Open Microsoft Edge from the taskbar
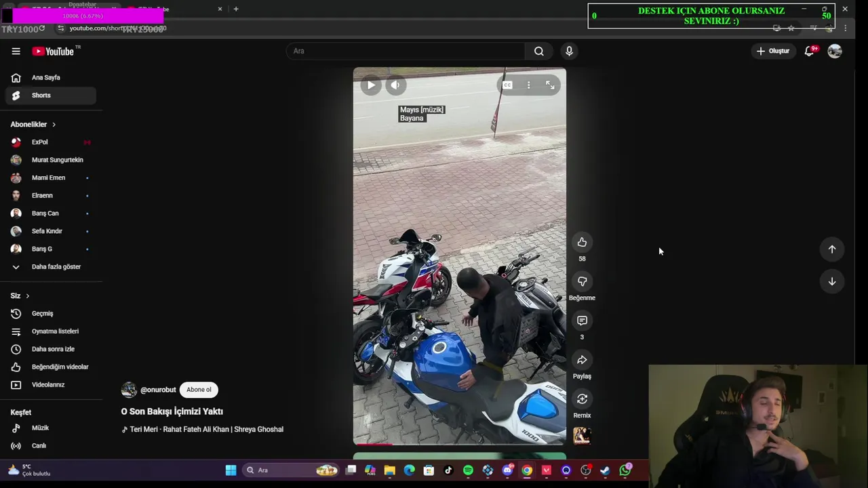 click(410, 470)
